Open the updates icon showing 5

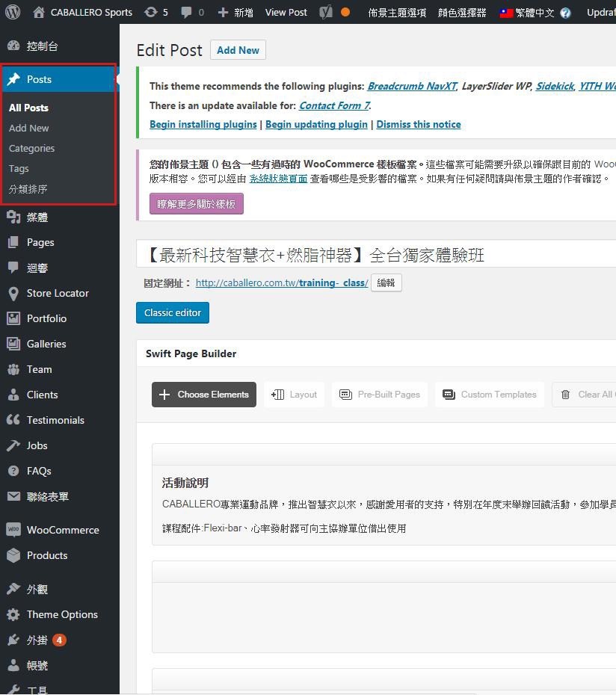[151, 12]
